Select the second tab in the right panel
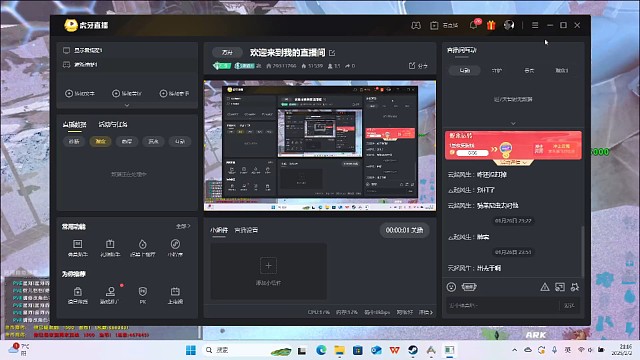The height and width of the screenshot is (360, 640). click(x=497, y=71)
